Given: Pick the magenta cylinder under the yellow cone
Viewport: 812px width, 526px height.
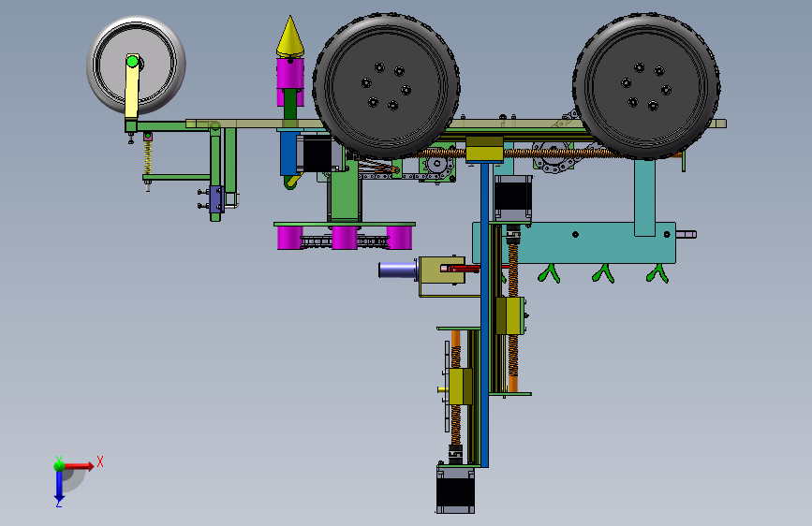Looking at the screenshot, I should tap(290, 74).
